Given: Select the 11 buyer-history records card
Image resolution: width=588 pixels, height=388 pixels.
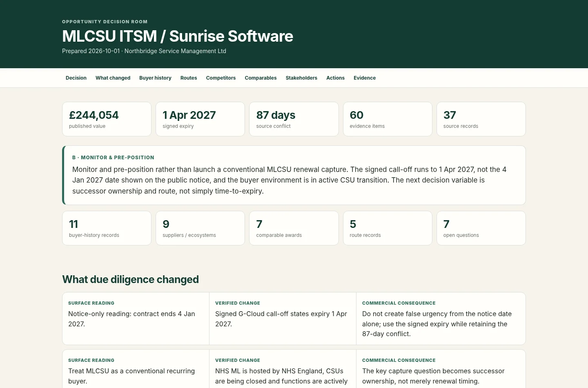Looking at the screenshot, I should (107, 228).
